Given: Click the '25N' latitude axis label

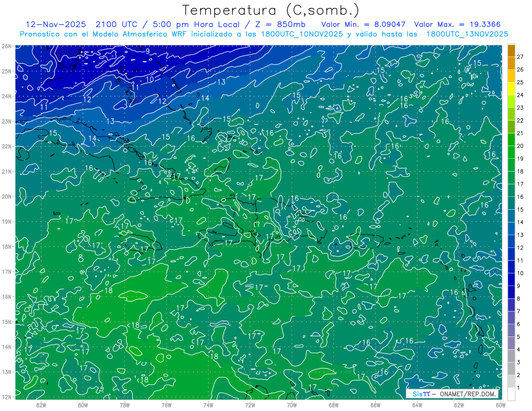Looking at the screenshot, I should (7, 71).
